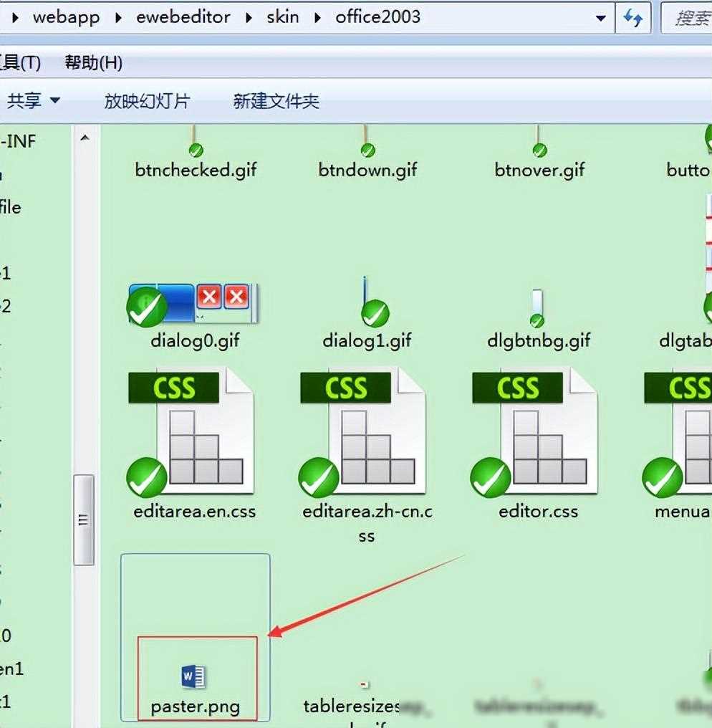Click the ewebeditor breadcrumb segment
The height and width of the screenshot is (728, 712).
tap(183, 17)
